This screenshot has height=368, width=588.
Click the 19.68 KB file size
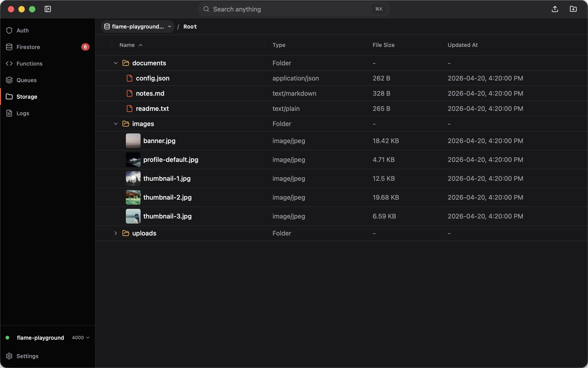pyautogui.click(x=386, y=197)
